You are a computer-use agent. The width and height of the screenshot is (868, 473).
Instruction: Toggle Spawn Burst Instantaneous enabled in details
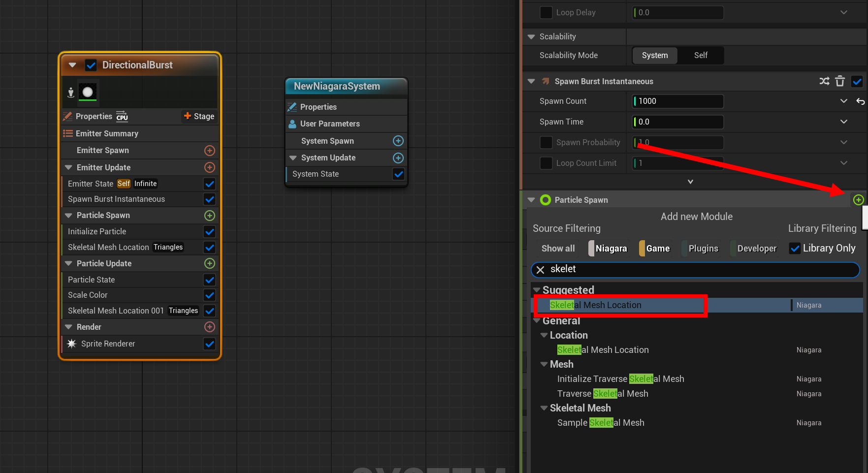tap(857, 81)
